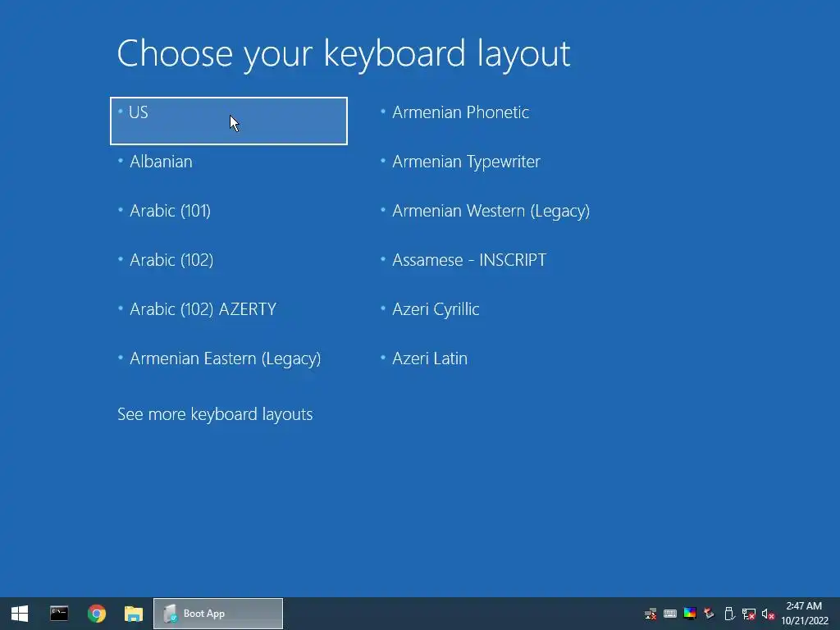
Task: Select the Azeri Cyrillic layout
Action: (436, 309)
